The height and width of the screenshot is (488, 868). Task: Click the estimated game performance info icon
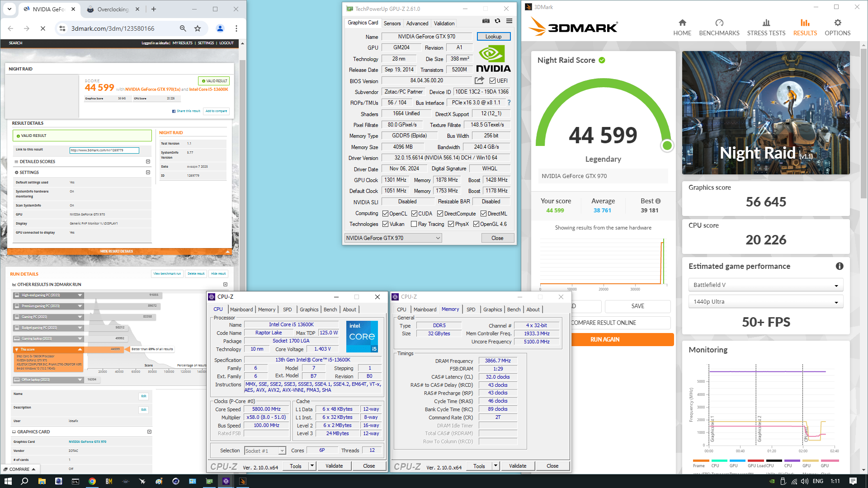pyautogui.click(x=840, y=266)
